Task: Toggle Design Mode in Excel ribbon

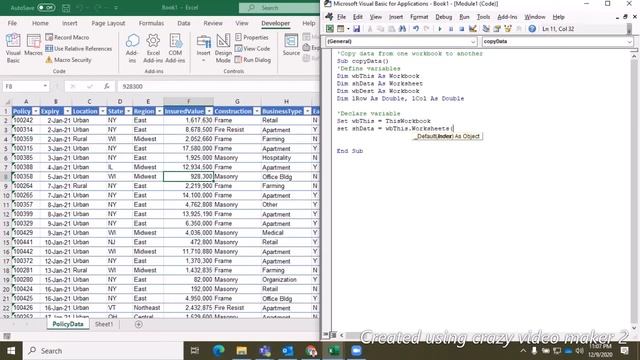Action: pos(223,48)
